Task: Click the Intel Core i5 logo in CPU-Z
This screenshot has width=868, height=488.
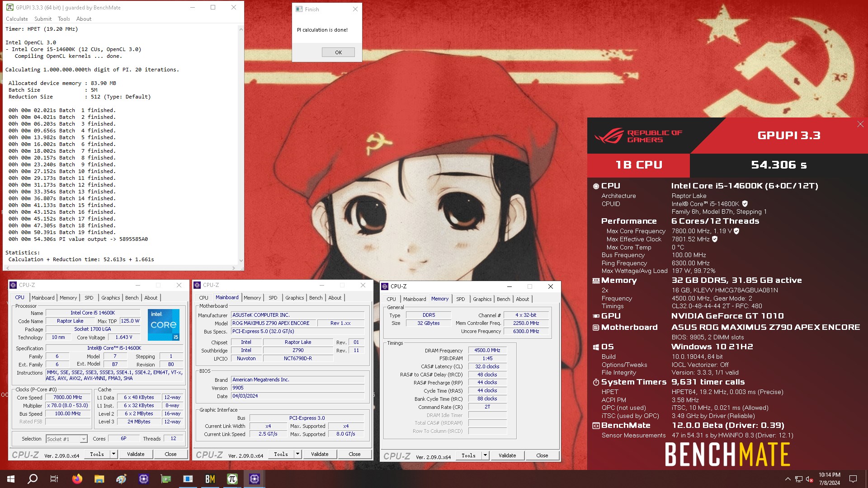Action: [164, 324]
